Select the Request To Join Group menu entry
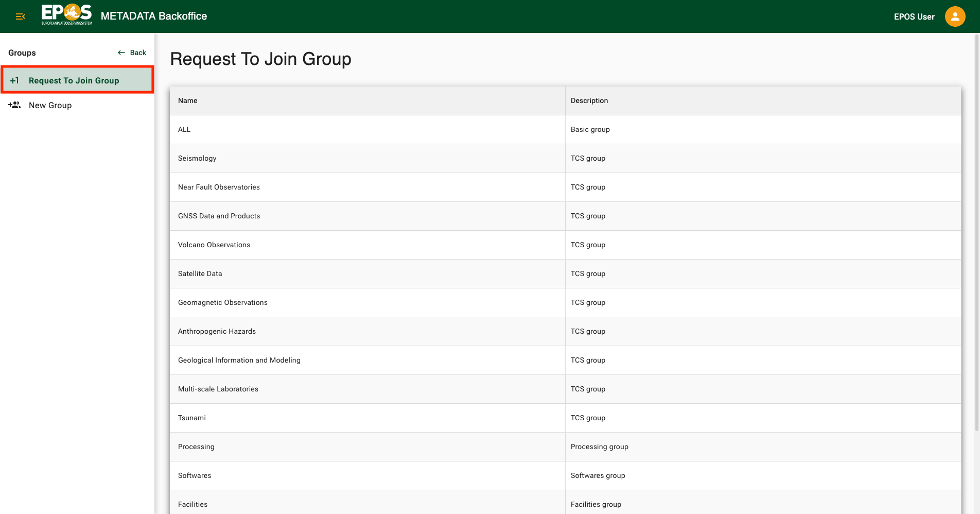This screenshot has width=980, height=514. pyautogui.click(x=74, y=80)
